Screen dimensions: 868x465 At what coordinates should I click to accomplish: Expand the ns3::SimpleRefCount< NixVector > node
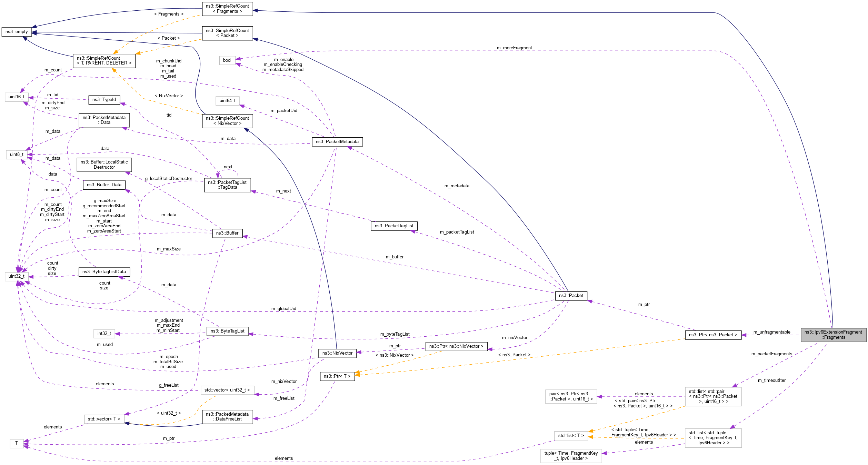[x=227, y=121]
